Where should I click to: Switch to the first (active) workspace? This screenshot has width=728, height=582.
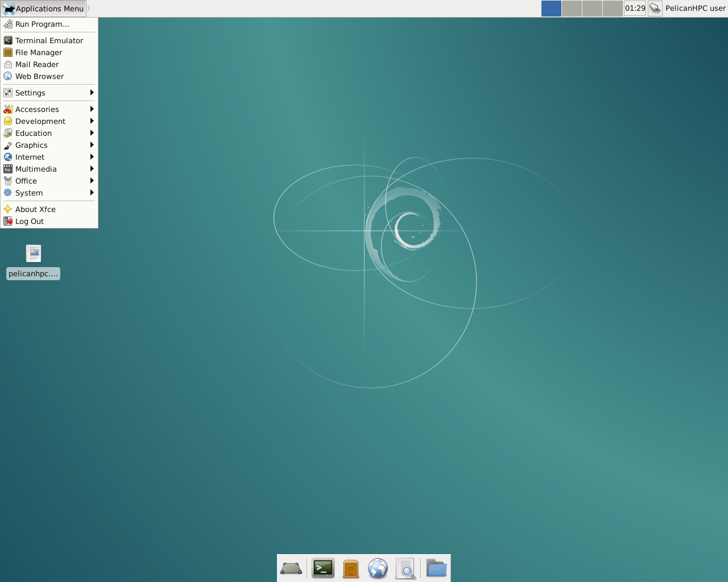(551, 9)
